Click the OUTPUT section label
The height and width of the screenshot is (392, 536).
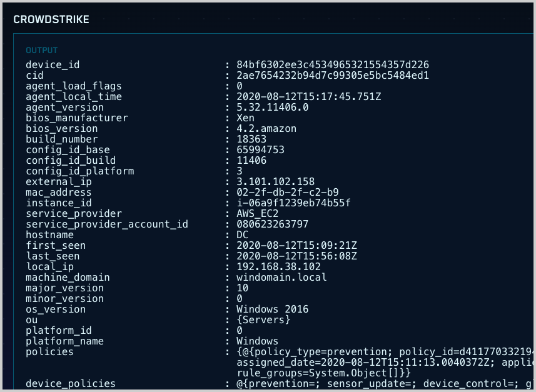42,50
